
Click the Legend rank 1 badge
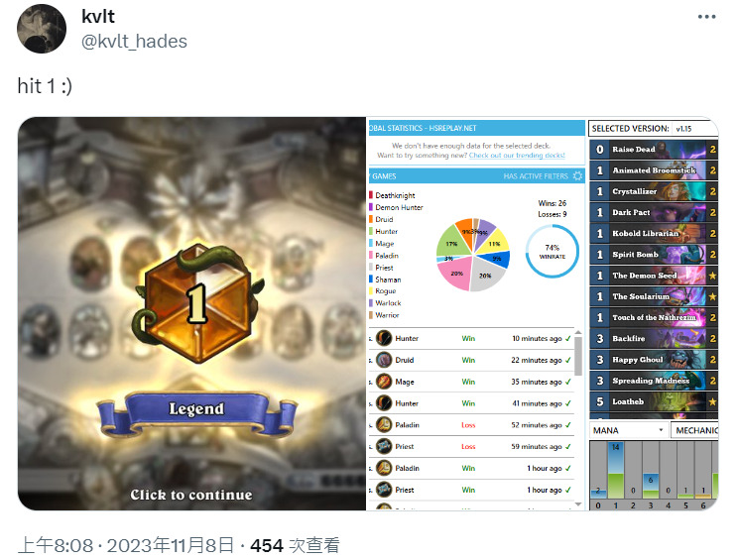click(197, 303)
